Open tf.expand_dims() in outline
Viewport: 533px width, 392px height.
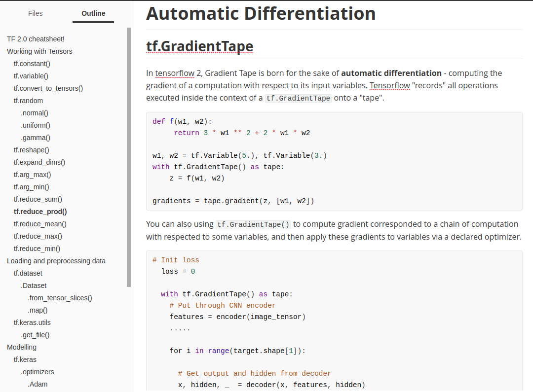click(x=39, y=162)
